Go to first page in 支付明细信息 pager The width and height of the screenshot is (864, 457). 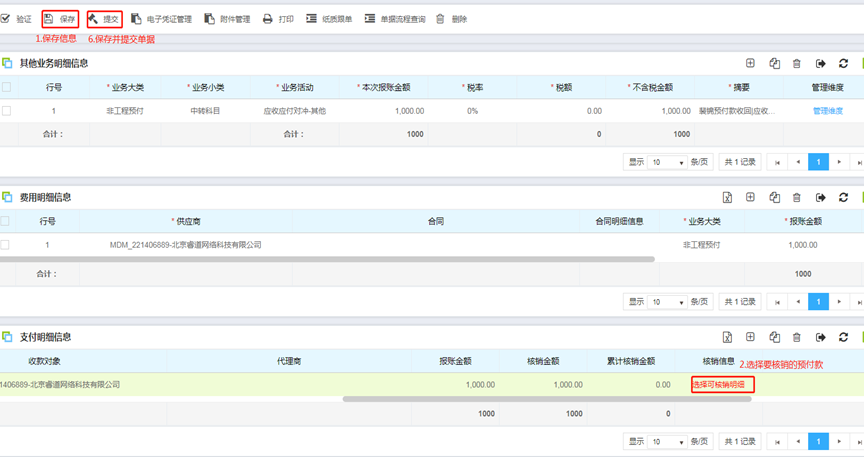pos(777,442)
